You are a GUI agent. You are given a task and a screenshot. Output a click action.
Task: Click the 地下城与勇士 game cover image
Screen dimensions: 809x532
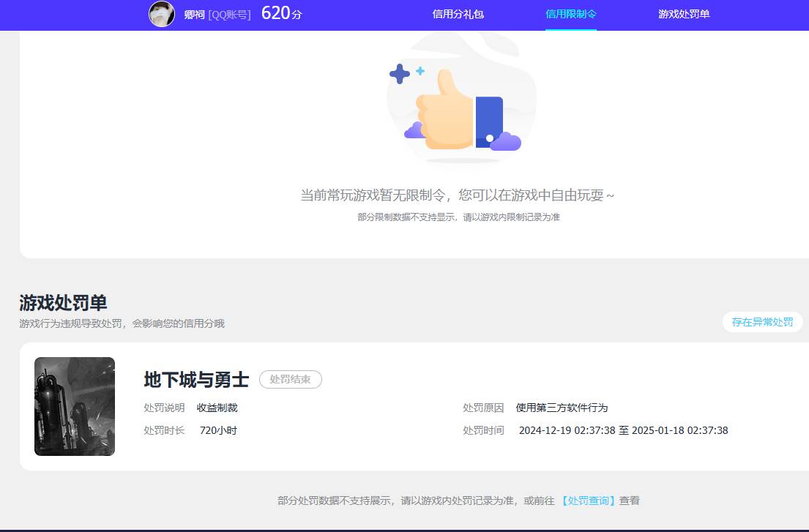(74, 406)
